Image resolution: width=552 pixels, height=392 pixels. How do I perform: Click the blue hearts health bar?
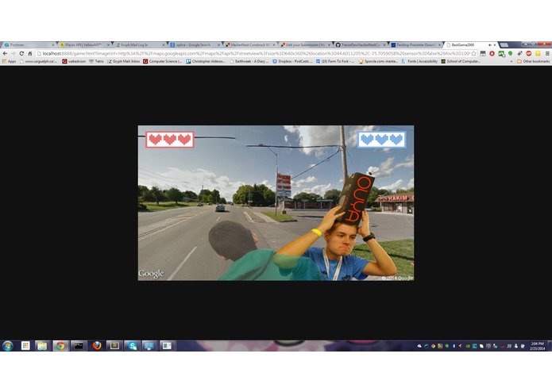381,140
